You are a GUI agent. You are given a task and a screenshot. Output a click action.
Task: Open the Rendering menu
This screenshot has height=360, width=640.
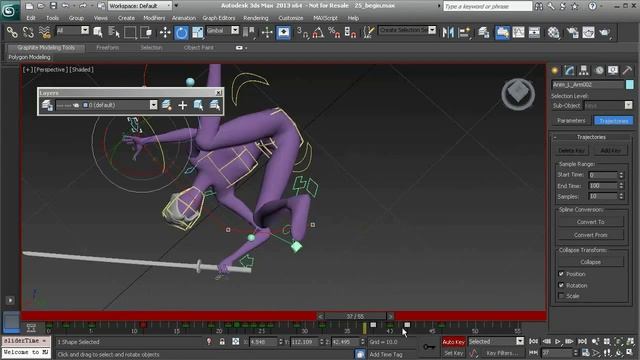[x=256, y=18]
